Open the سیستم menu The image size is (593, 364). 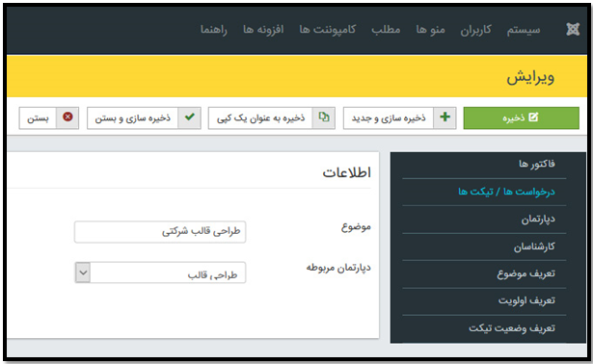(524, 30)
